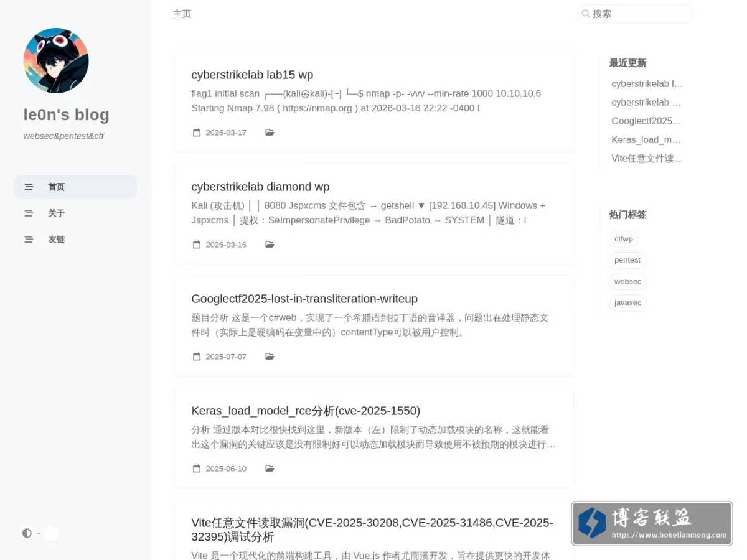
Task: Click the websec&pentest&ctf tagline
Action: click(x=63, y=136)
